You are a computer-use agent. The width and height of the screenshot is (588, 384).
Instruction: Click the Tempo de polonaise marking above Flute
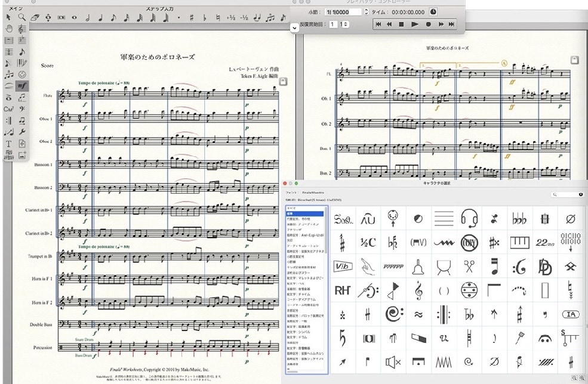tap(104, 83)
